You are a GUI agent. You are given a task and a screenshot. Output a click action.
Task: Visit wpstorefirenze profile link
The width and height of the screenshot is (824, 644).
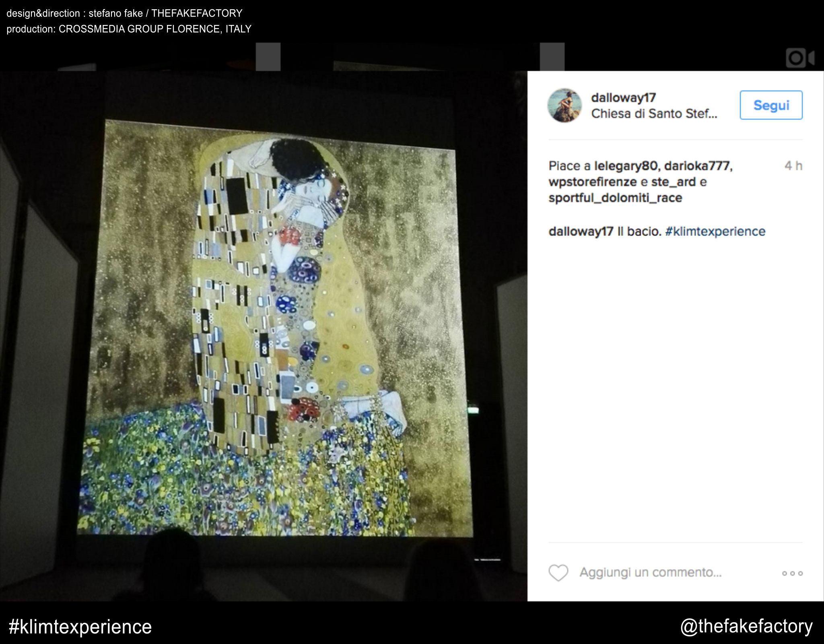(593, 182)
